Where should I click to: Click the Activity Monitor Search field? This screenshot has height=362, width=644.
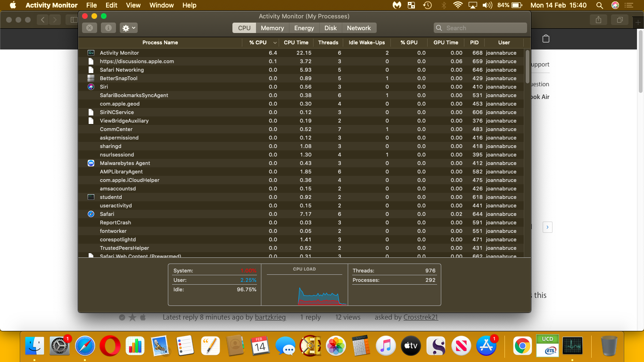pos(480,28)
